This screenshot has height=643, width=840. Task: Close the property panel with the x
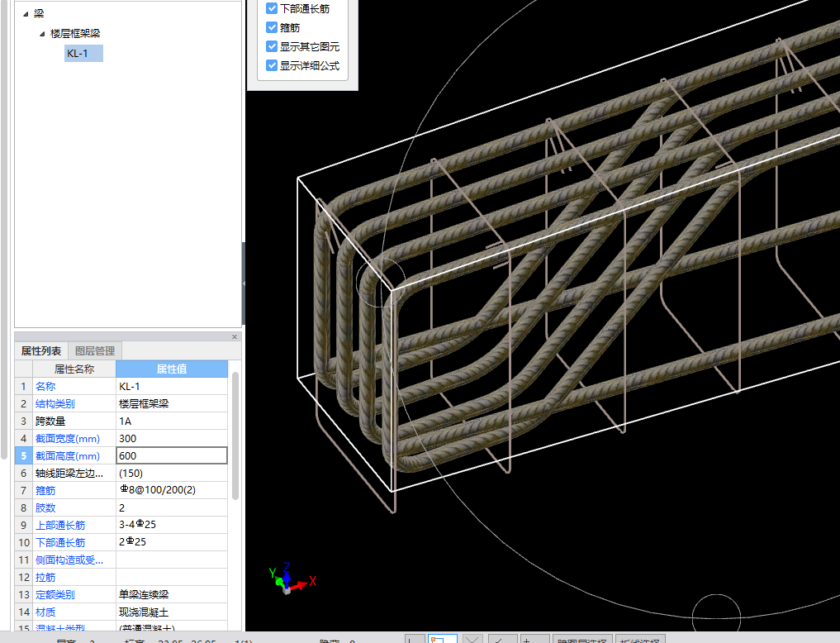click(x=234, y=336)
